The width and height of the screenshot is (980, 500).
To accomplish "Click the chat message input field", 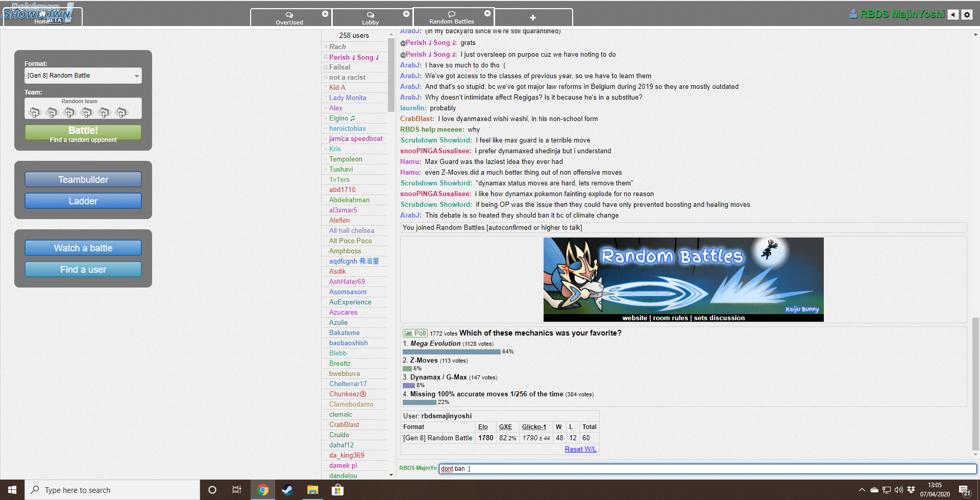I will pyautogui.click(x=707, y=469).
